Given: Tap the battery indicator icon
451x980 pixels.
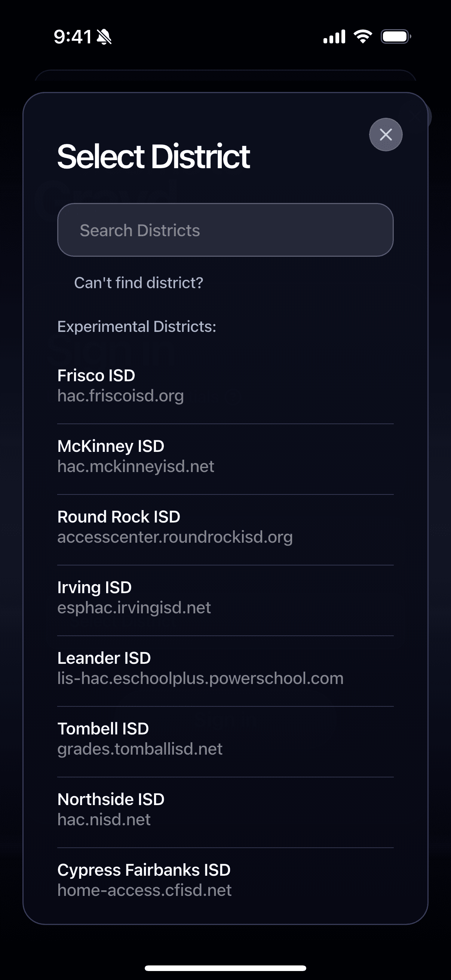Looking at the screenshot, I should [x=396, y=37].
